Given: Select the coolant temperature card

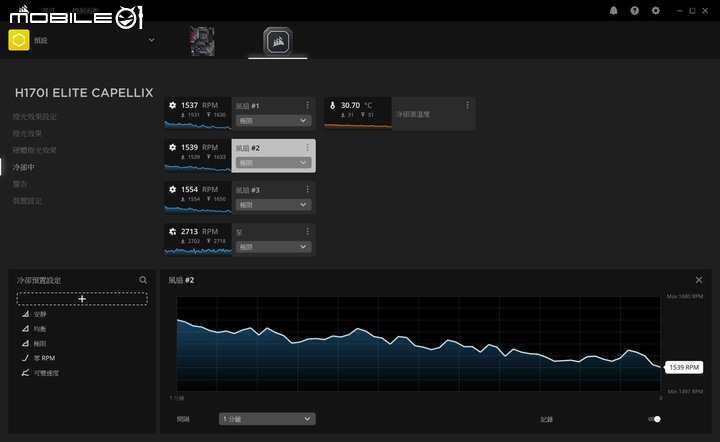Looking at the screenshot, I should pyautogui.click(x=399, y=113).
